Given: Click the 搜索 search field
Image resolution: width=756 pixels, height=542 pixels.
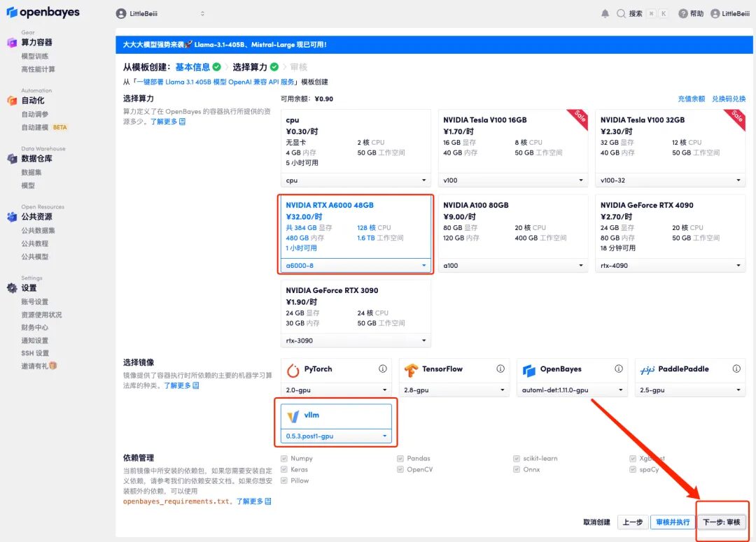Looking at the screenshot, I should pyautogui.click(x=635, y=13).
